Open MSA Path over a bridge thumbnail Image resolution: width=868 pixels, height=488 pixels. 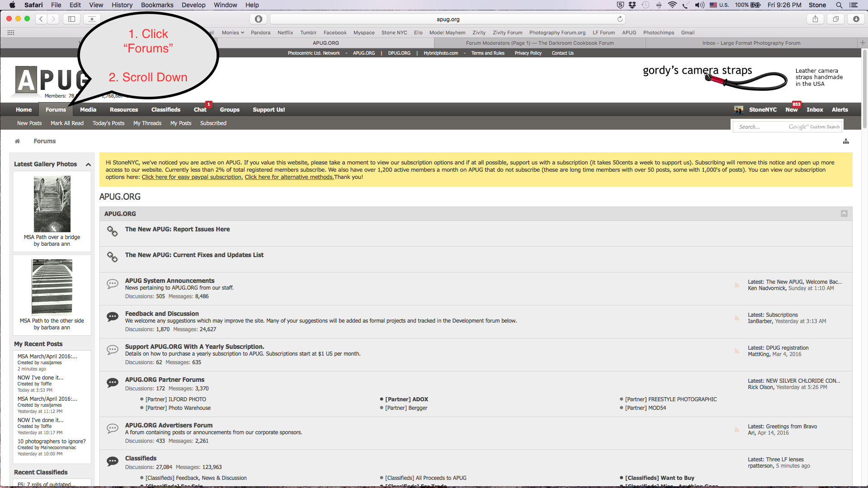pos(52,204)
